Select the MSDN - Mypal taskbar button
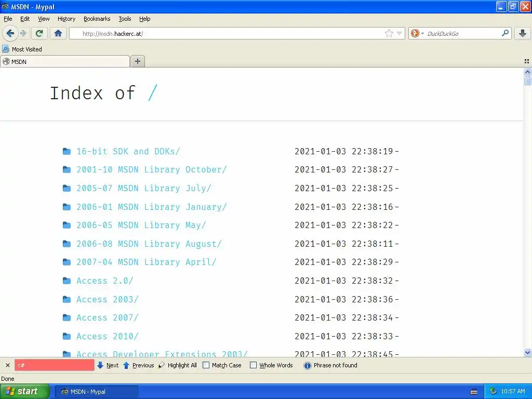The image size is (532, 399). coord(96,392)
